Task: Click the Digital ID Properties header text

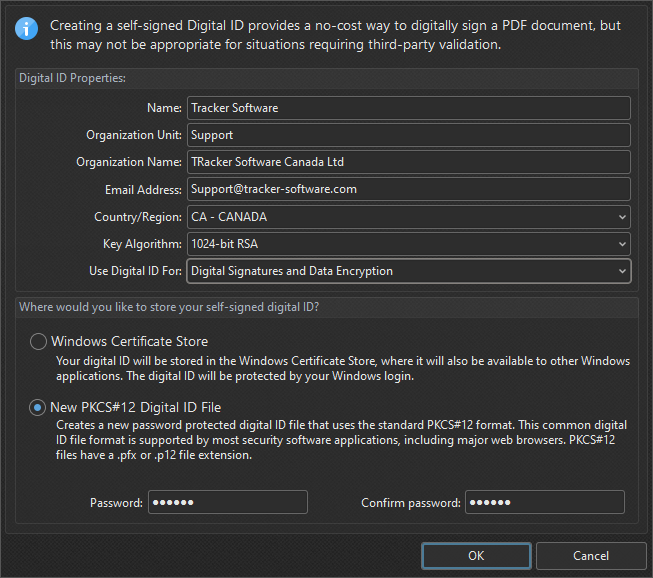Action: click(x=72, y=78)
